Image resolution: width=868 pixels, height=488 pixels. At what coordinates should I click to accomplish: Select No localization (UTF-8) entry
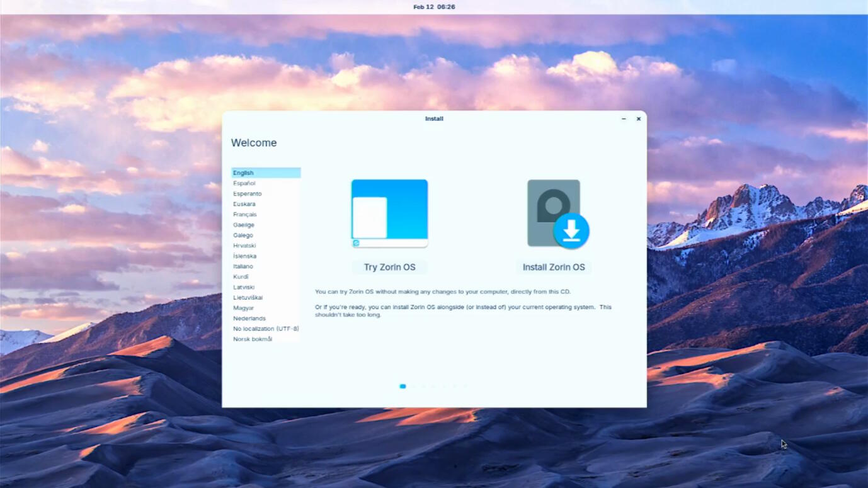click(266, 329)
